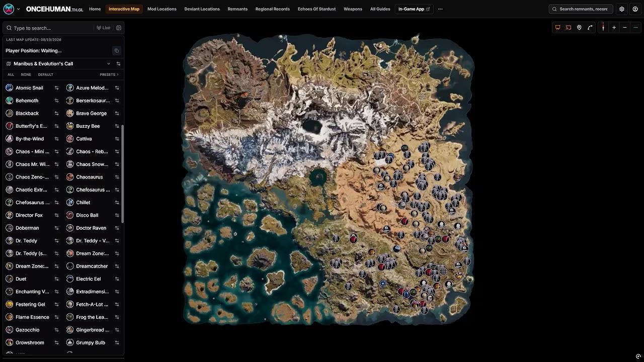Go to Deviant Locations
644x362 pixels.
click(x=202, y=9)
